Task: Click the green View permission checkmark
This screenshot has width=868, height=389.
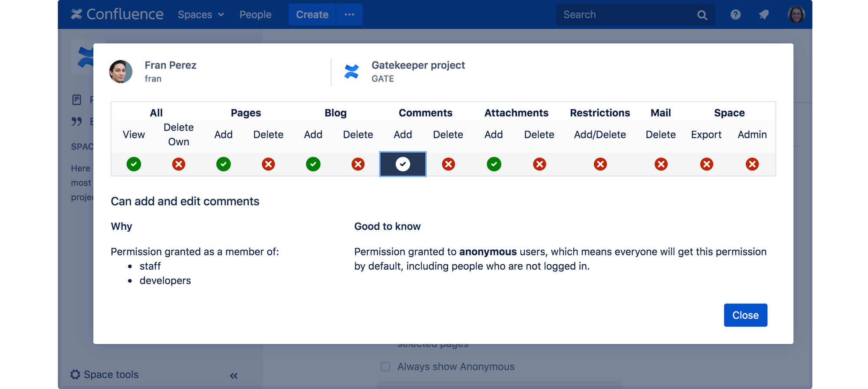Action: tap(134, 164)
